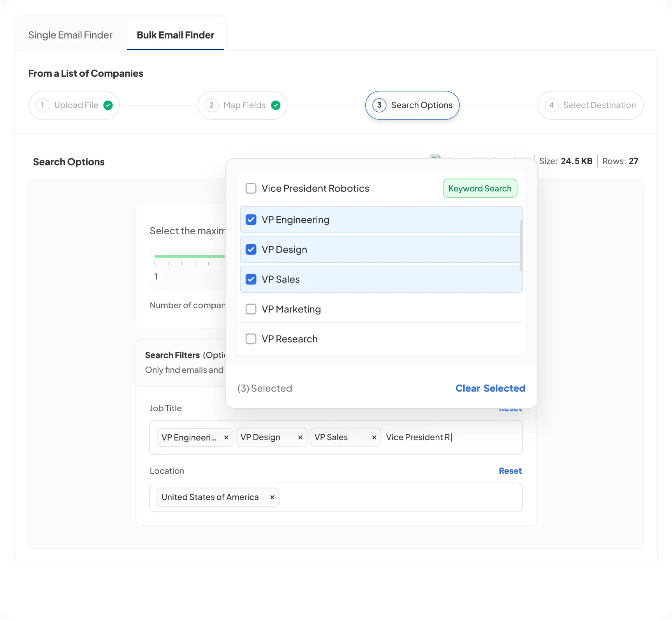The height and width of the screenshot is (620, 672).
Task: Remove the VP Design tag
Action: [x=300, y=437]
